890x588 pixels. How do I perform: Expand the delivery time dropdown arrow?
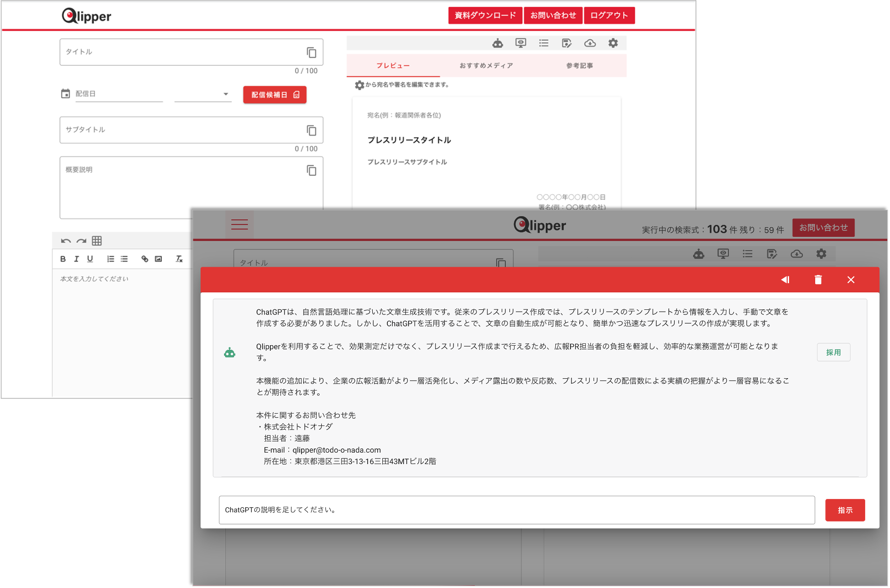(225, 94)
